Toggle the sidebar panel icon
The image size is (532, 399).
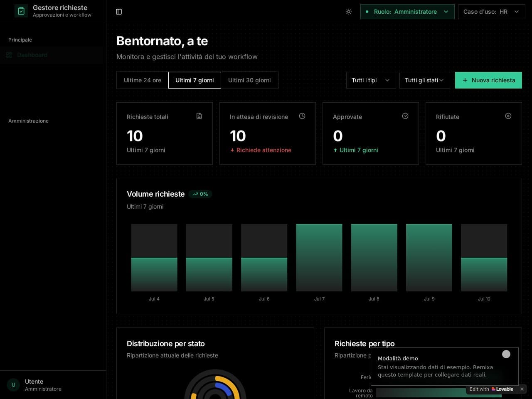(119, 12)
